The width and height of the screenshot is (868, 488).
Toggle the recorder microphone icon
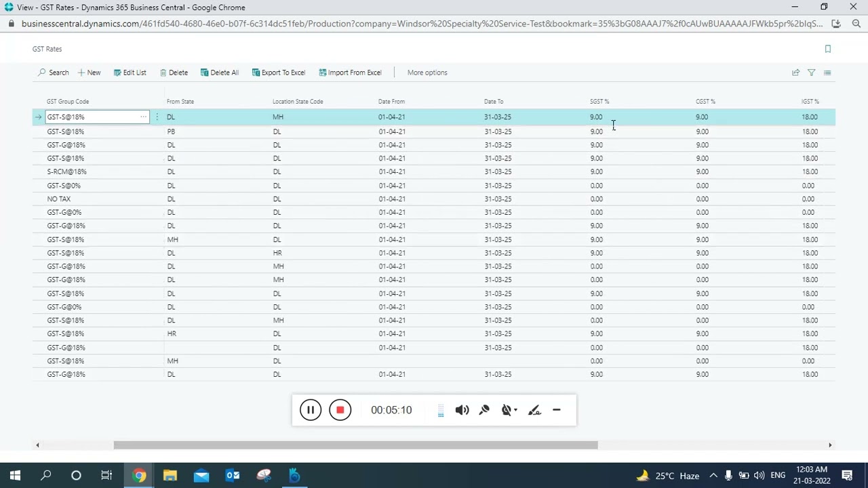click(484, 410)
